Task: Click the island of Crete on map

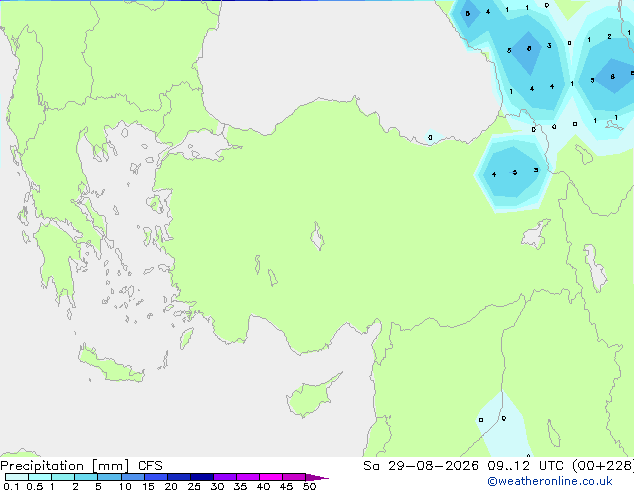Action: click(x=111, y=366)
